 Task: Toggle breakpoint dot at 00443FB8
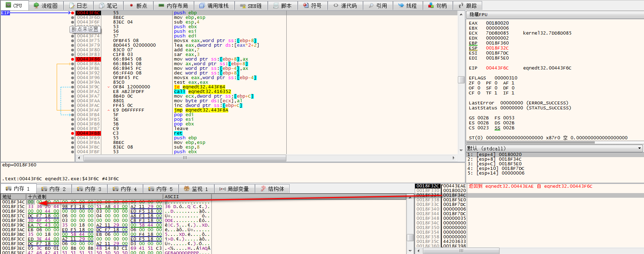tap(73, 133)
